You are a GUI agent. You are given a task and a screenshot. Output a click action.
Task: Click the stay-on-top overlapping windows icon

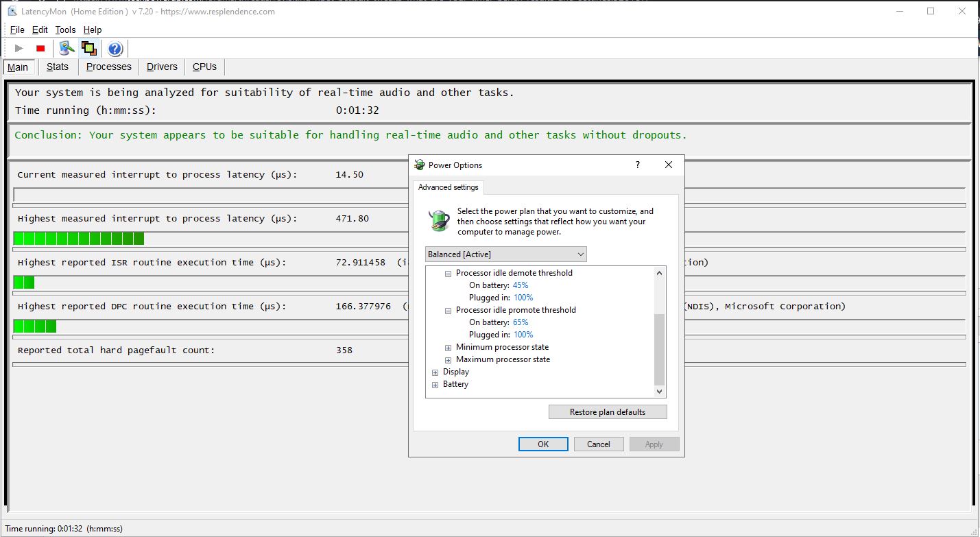click(x=88, y=48)
